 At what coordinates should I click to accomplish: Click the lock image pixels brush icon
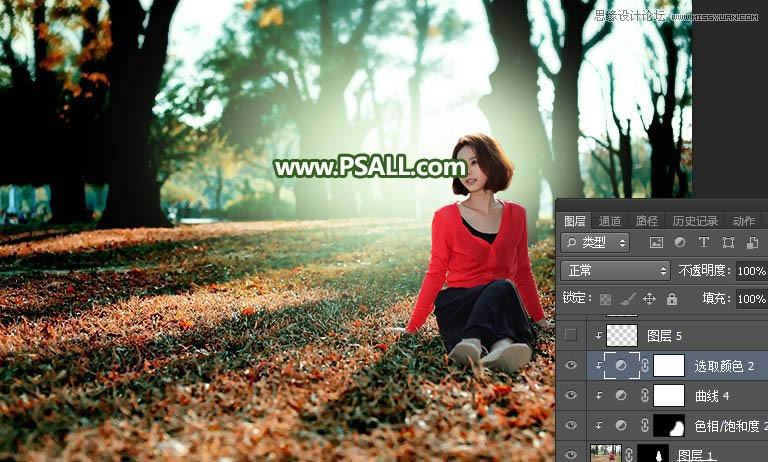[627, 299]
